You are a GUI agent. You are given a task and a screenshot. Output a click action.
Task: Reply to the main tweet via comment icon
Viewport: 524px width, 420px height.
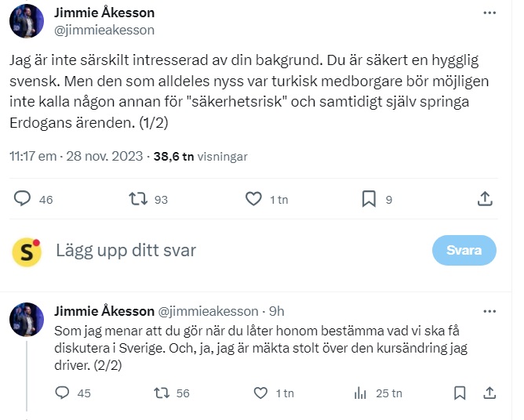pyautogui.click(x=22, y=199)
